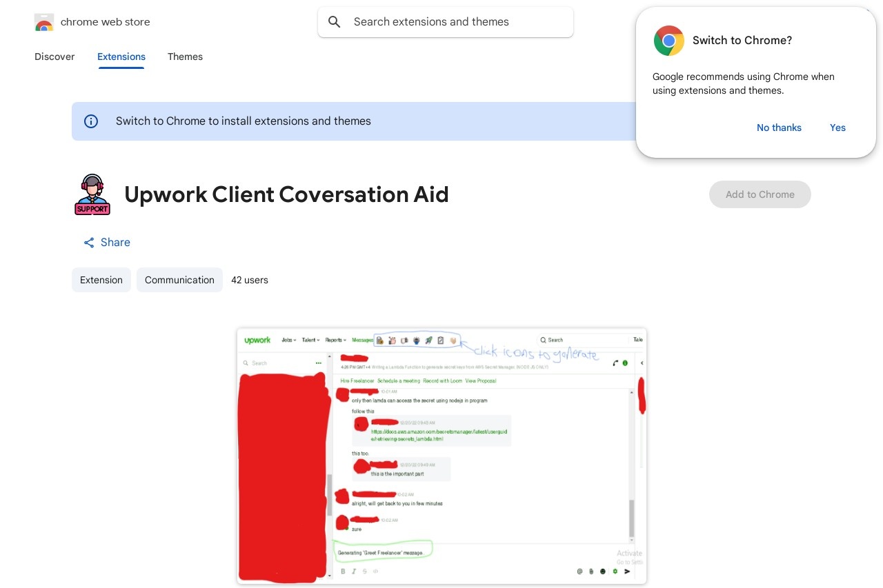Open the Extension category chip
Viewport: 883px width, 588px height.
point(101,280)
